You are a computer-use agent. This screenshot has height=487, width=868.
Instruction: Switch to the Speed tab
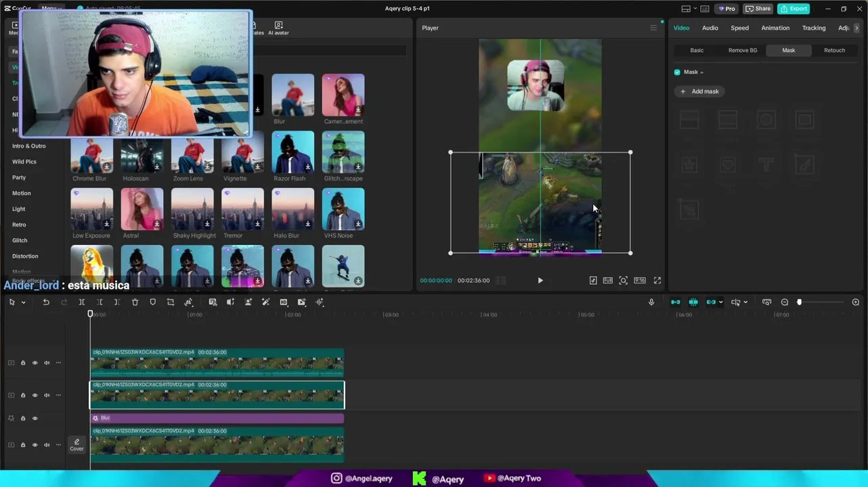tap(739, 28)
